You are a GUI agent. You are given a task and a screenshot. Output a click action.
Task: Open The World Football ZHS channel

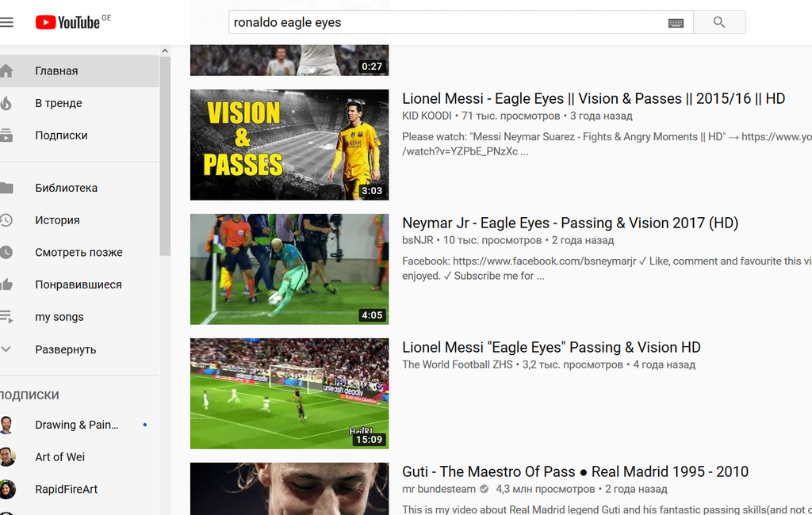tap(458, 364)
